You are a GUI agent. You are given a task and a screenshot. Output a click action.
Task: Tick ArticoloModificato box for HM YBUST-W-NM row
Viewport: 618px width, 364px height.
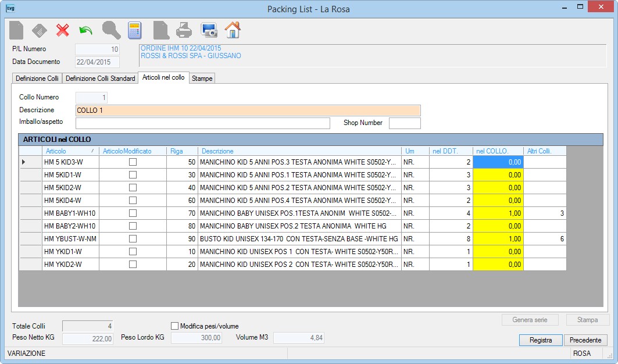[x=133, y=238]
